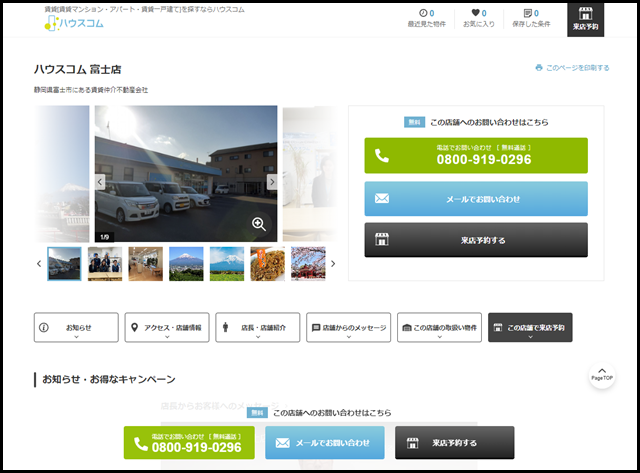Select cherry blossom shrine thumbnail

coord(308,264)
